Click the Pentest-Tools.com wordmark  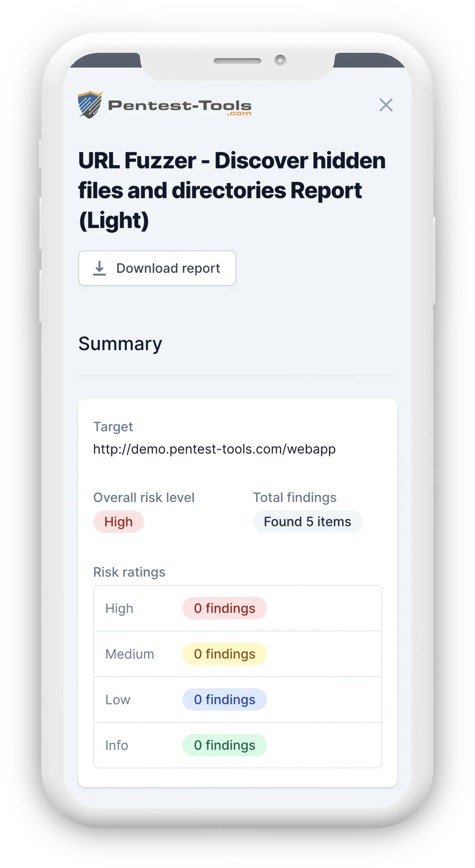point(180,106)
